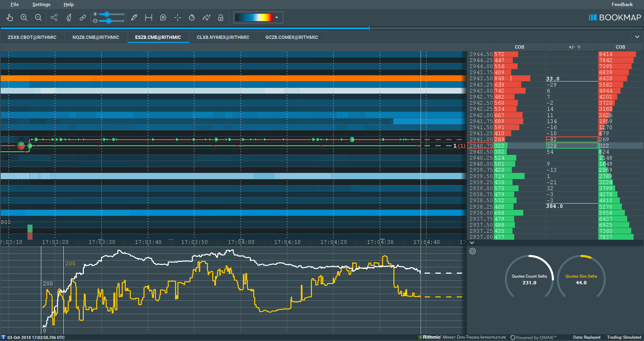The width and height of the screenshot is (644, 341).
Task: Click the microscope zoom tool
Action: pyautogui.click(x=68, y=17)
